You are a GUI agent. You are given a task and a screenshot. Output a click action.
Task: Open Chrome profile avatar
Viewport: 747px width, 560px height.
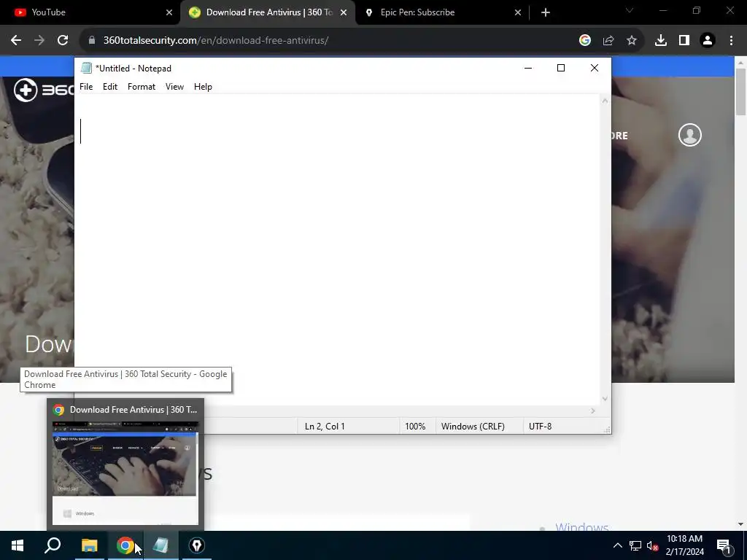(708, 41)
